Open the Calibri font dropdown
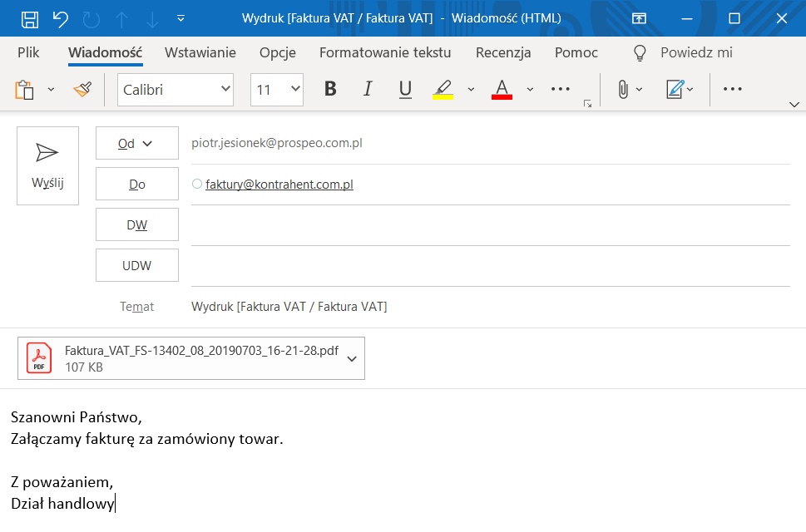Screen dimensions: 806x532 (176, 90)
